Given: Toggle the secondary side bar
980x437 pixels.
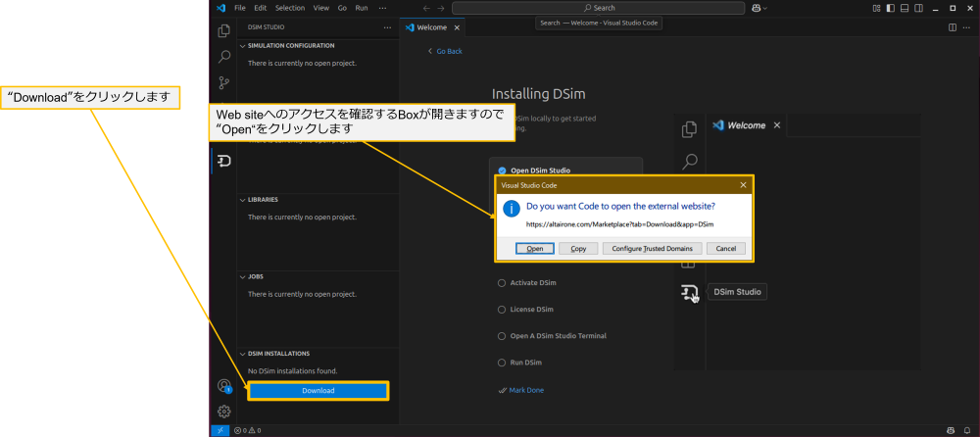Looking at the screenshot, I should [917, 8].
